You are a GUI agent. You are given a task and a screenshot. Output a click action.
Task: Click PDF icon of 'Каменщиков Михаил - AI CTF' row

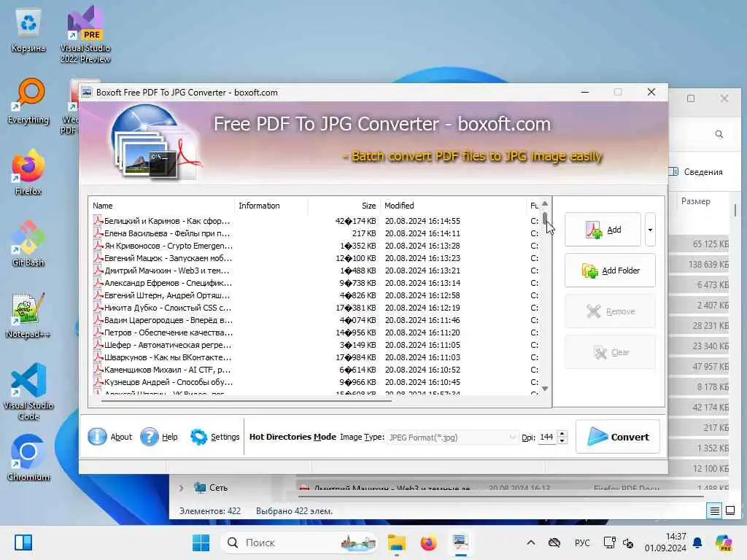point(98,370)
